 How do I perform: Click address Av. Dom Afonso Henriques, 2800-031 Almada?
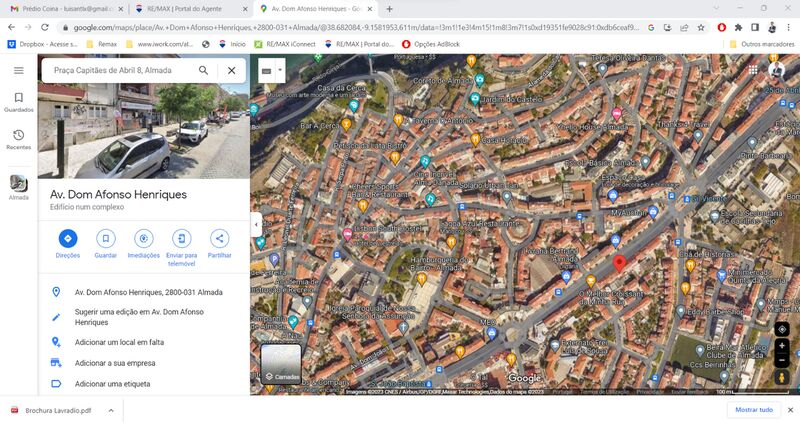click(x=148, y=292)
